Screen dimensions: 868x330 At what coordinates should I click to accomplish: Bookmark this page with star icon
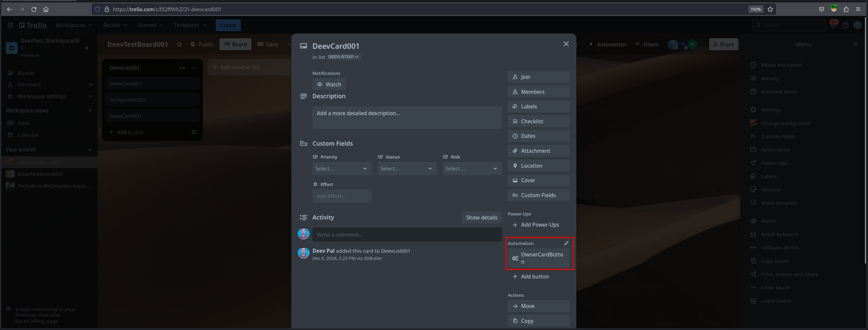[x=770, y=9]
